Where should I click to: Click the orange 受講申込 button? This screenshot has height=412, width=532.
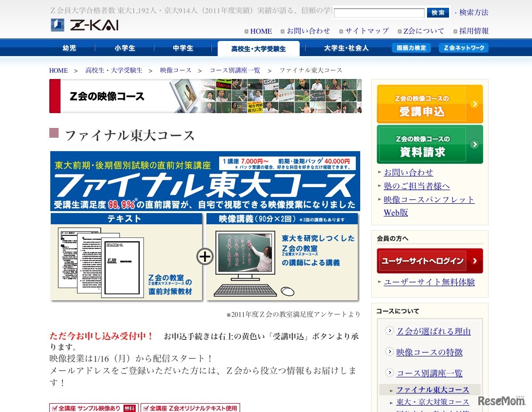click(x=430, y=104)
